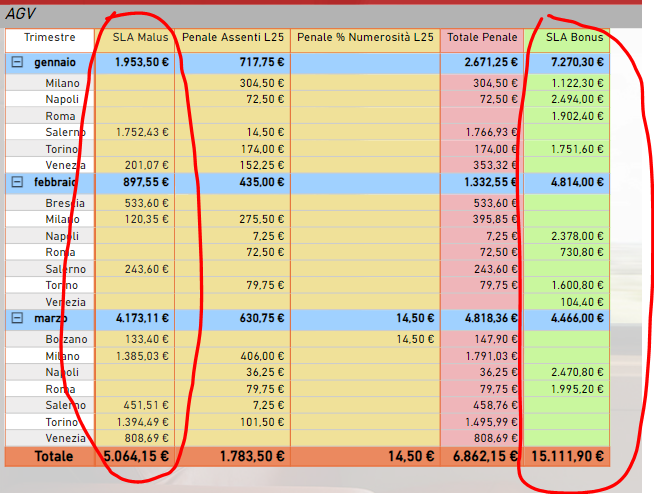Collapse the gennaio group
This screenshot has width=654, height=494.
[x=17, y=62]
